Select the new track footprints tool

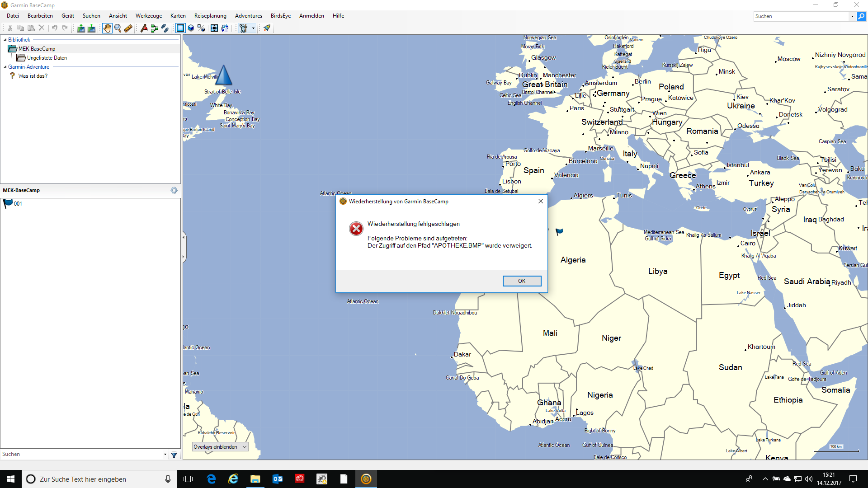(x=165, y=28)
